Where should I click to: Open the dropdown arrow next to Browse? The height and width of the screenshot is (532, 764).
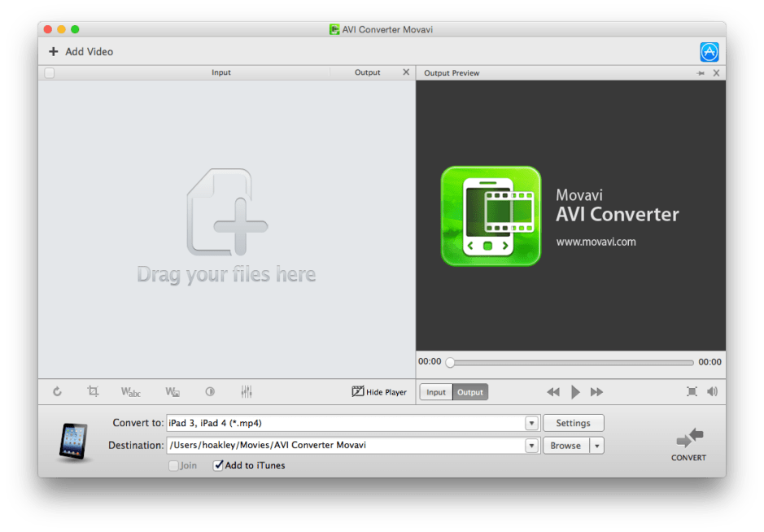[596, 445]
